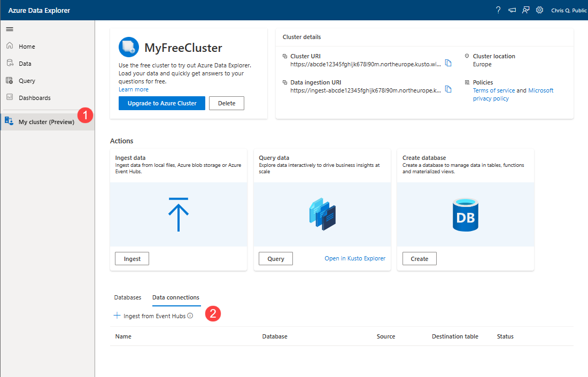
Task: Click the upload arrow in Ingest data card
Action: pos(179,214)
